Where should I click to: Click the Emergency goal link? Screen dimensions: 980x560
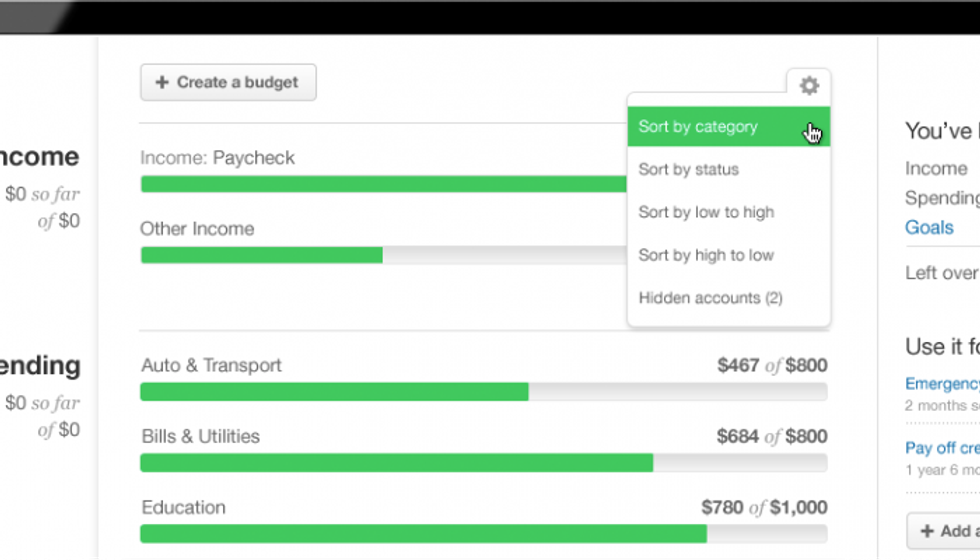942,384
